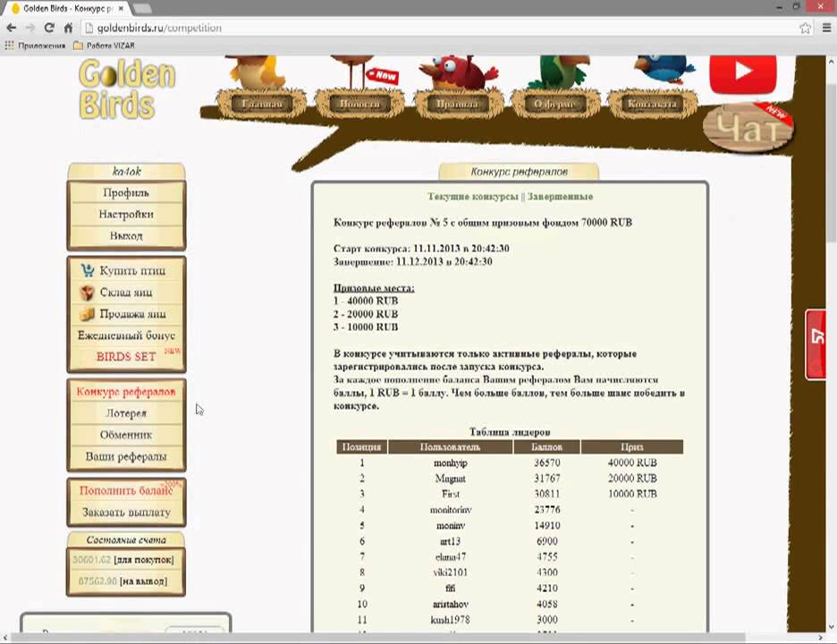Image resolution: width=837 pixels, height=644 pixels.
Task: Close the Golden Birds tab
Action: point(122,9)
